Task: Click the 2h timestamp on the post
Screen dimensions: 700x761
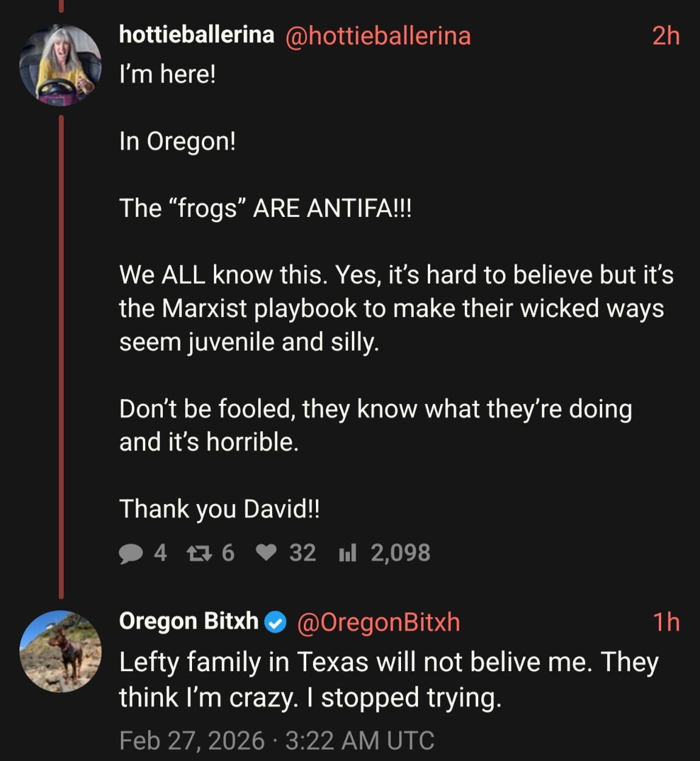Action: (666, 36)
